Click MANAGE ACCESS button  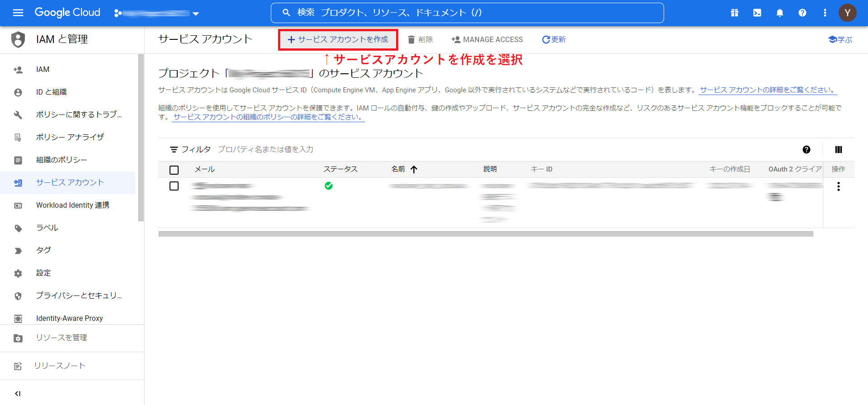tap(487, 40)
